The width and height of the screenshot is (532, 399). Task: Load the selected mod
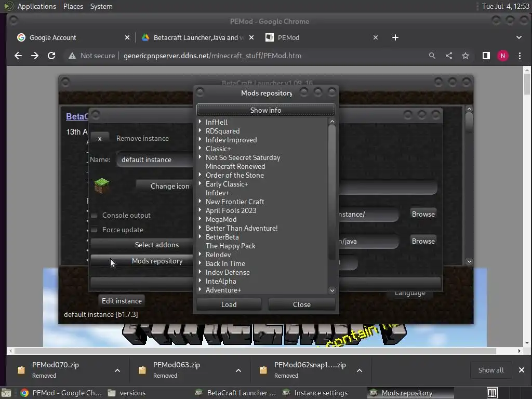229,304
